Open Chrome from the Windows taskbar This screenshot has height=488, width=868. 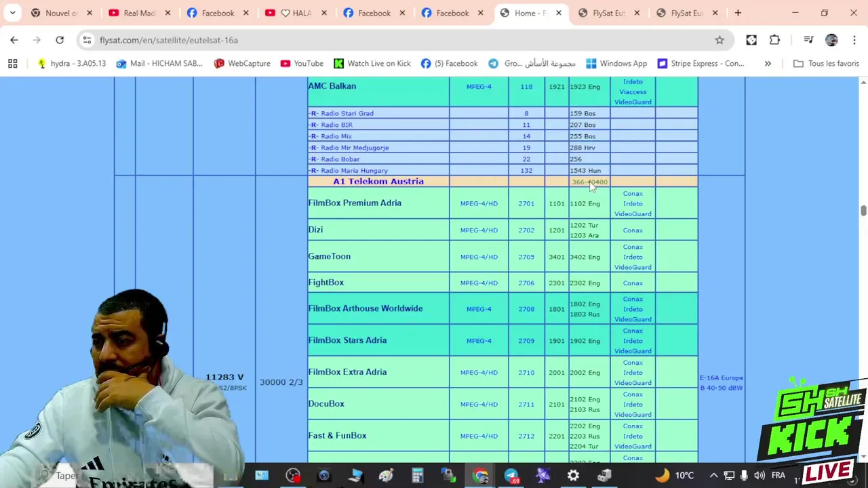[x=480, y=475]
